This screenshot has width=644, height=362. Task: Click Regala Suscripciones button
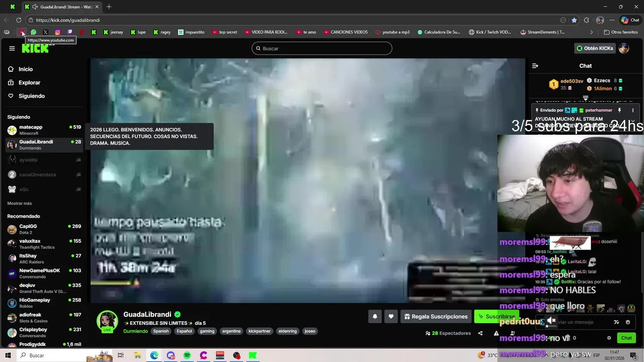[x=436, y=317]
